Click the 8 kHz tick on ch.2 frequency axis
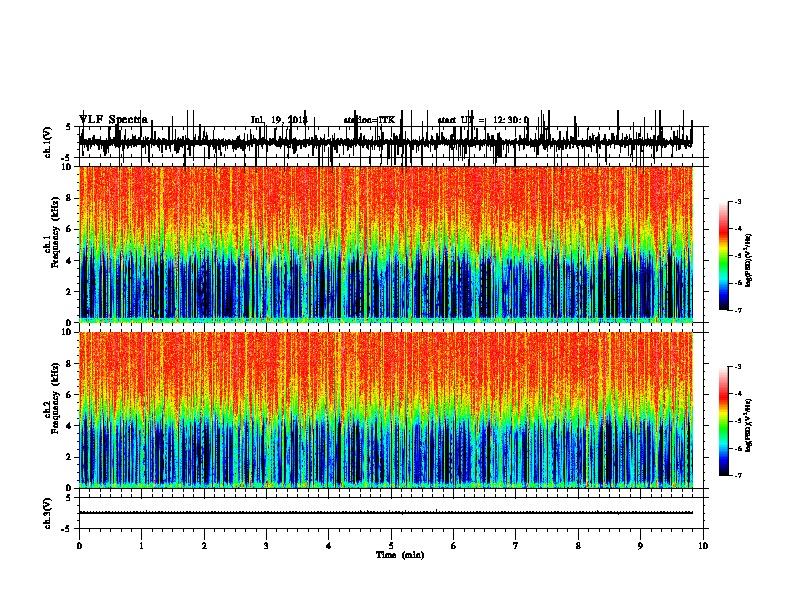 tap(69, 364)
